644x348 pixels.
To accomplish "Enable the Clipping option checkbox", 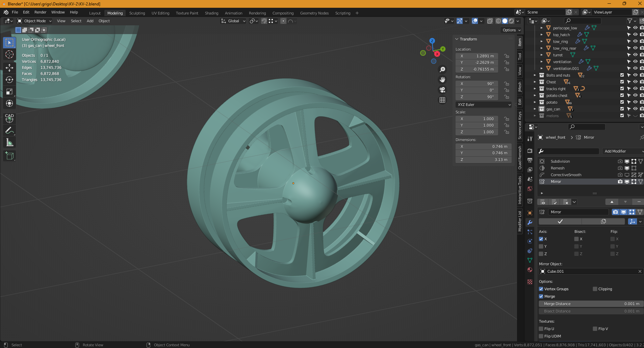I will 595,289.
